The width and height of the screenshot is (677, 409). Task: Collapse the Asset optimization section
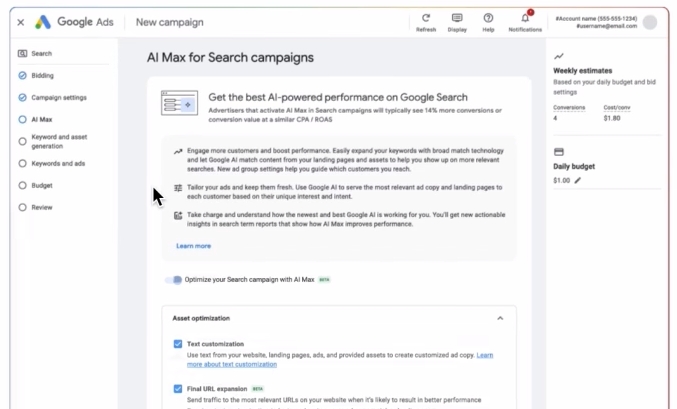pyautogui.click(x=500, y=318)
